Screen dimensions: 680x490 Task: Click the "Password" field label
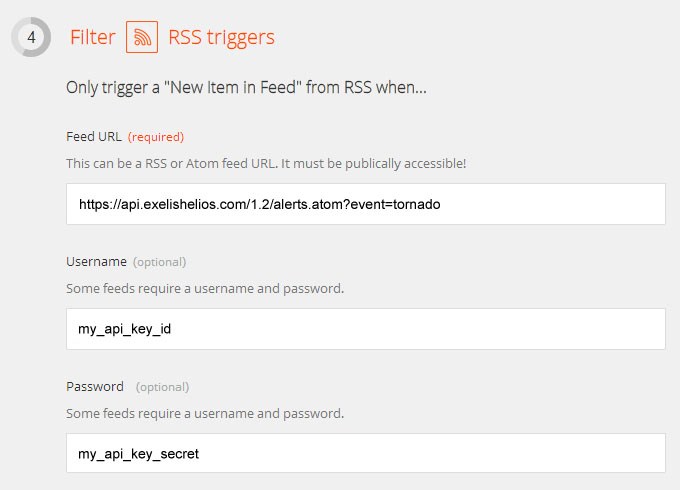95,386
